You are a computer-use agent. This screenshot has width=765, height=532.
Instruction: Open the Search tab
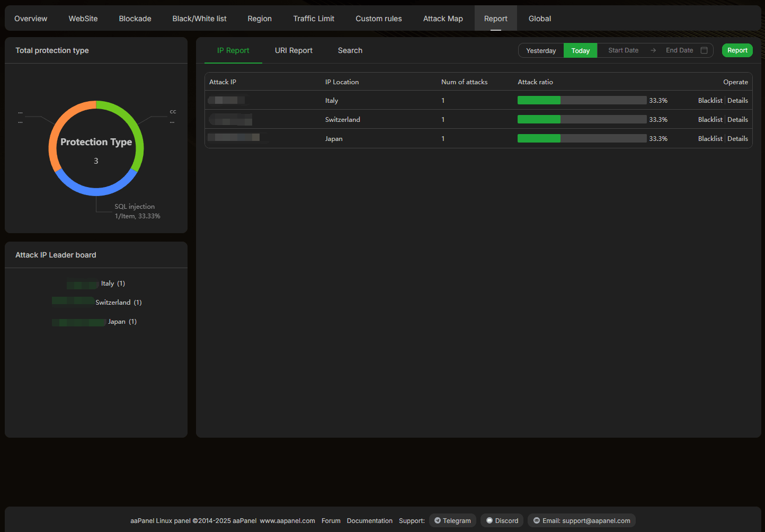[350, 50]
